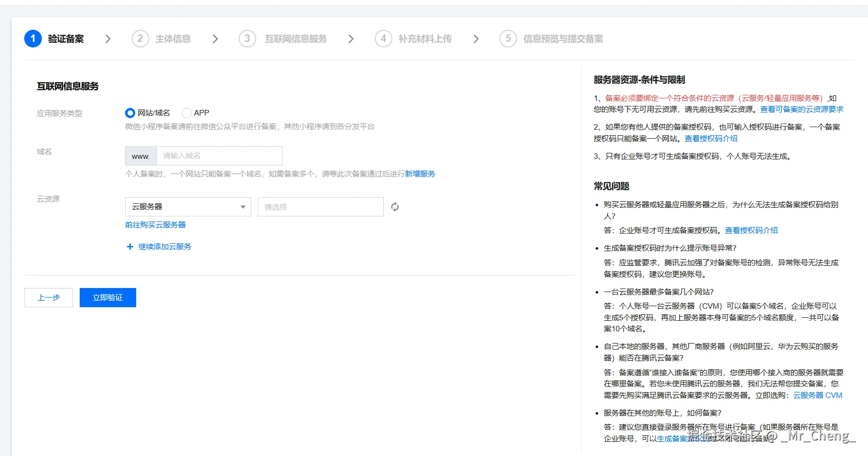The image size is (868, 456).
Task: Go to the 主体信息 step label
Action: pyautogui.click(x=173, y=39)
